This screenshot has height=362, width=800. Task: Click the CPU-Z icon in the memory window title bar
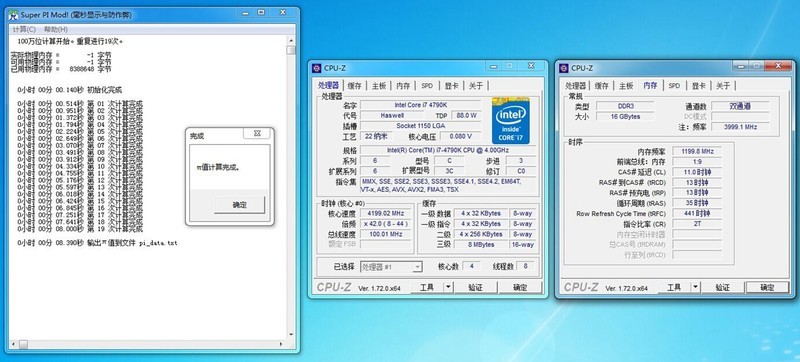tap(563, 68)
